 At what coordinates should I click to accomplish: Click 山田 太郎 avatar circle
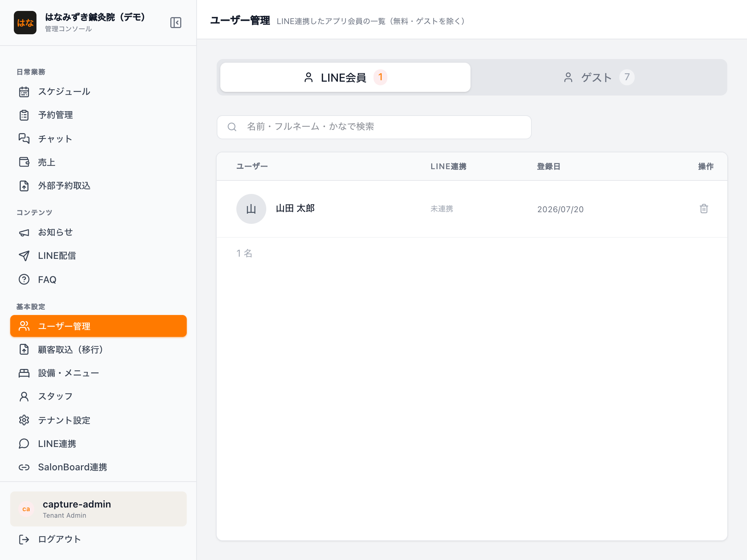coord(251,209)
